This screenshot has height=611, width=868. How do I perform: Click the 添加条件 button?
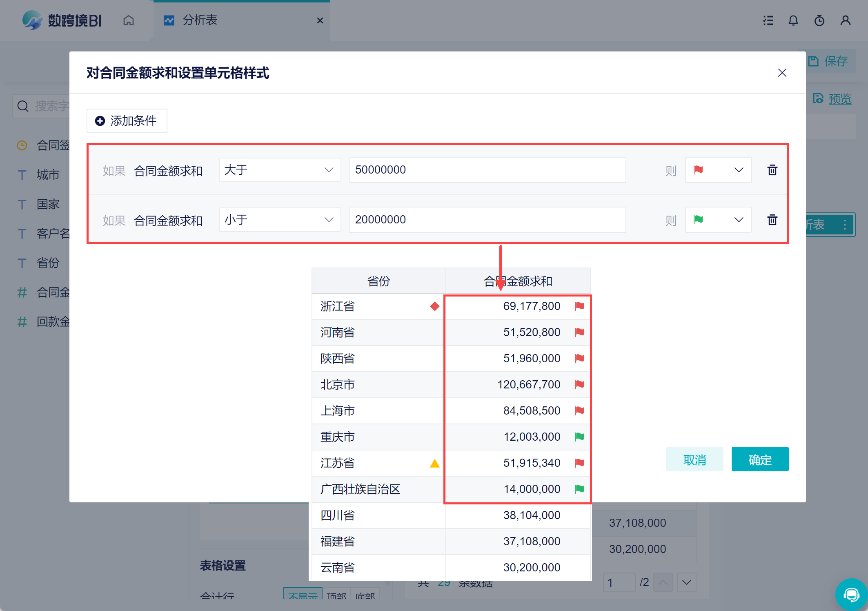[x=127, y=121]
